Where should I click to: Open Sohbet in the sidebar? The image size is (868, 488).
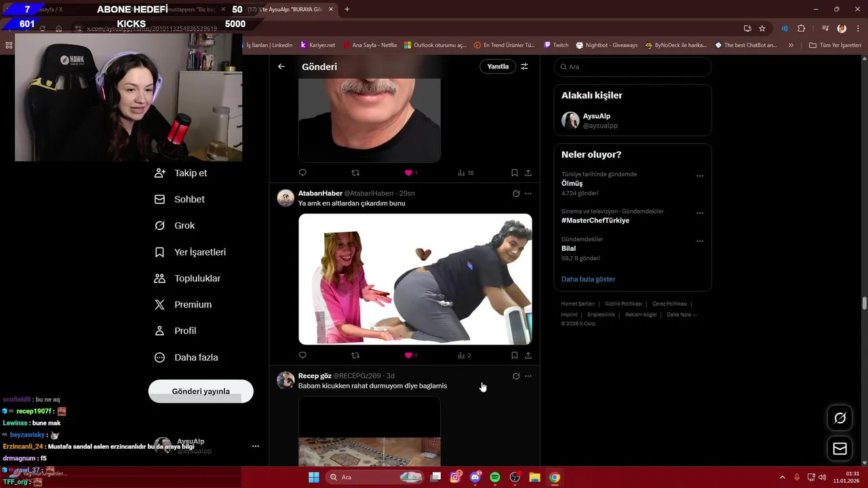[180, 199]
